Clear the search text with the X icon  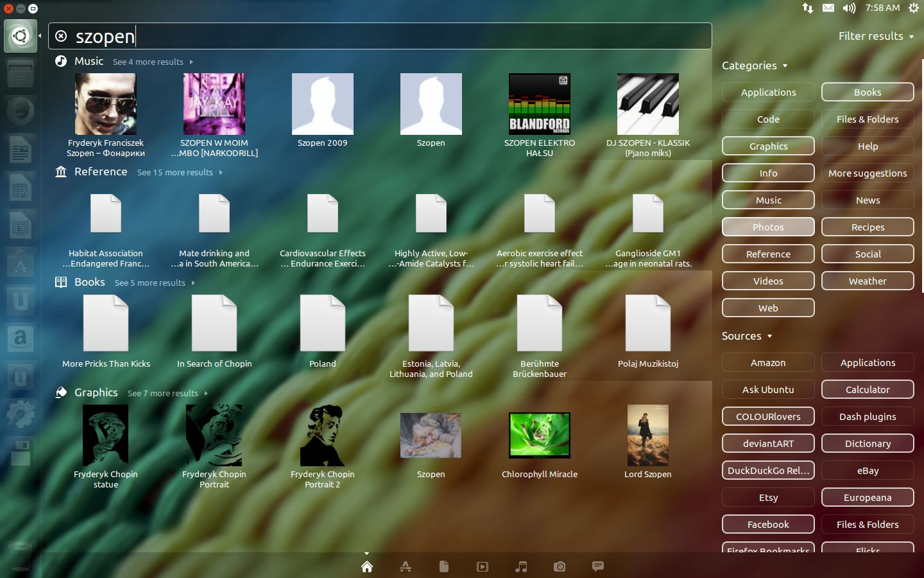click(61, 36)
